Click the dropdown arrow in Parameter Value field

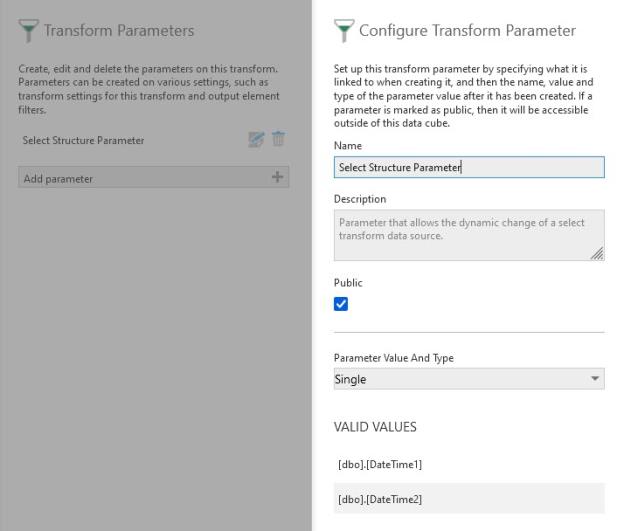pos(595,379)
